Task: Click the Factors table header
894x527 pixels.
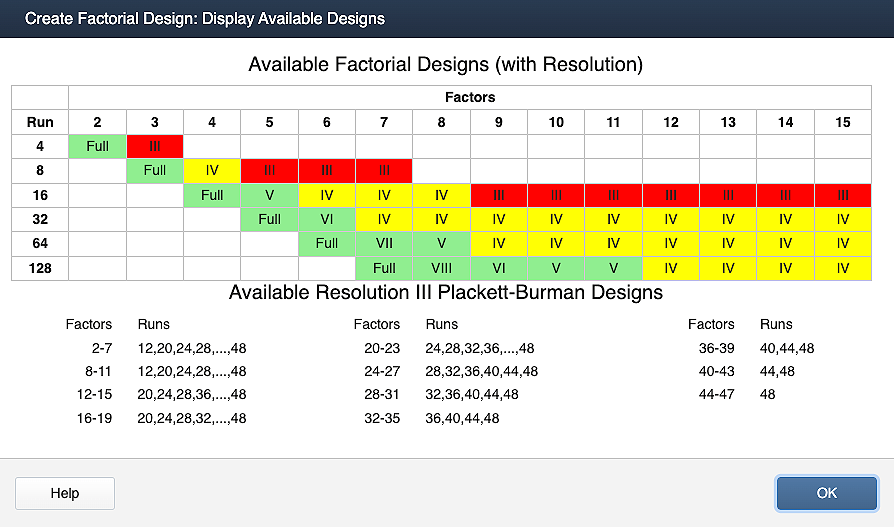Action: pos(470,97)
